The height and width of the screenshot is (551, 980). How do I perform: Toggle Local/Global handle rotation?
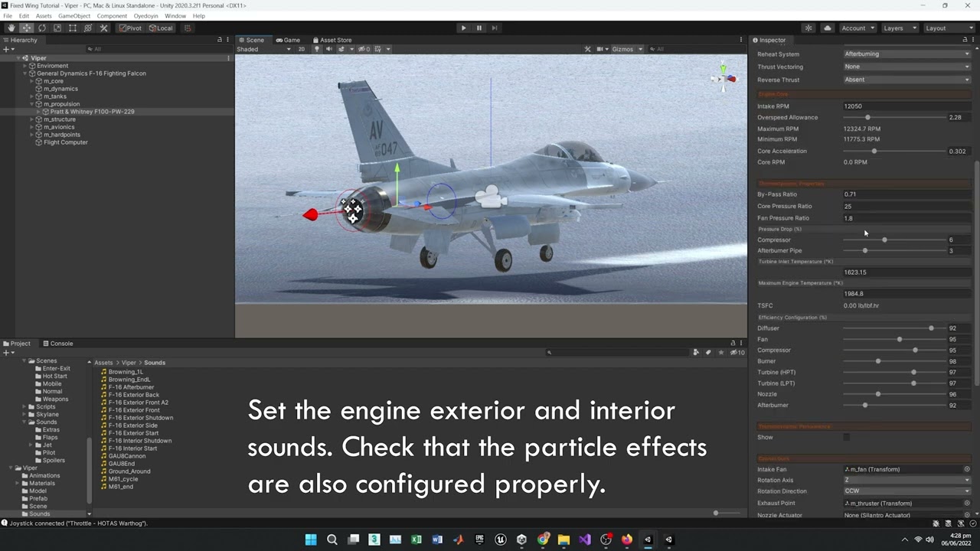point(161,28)
